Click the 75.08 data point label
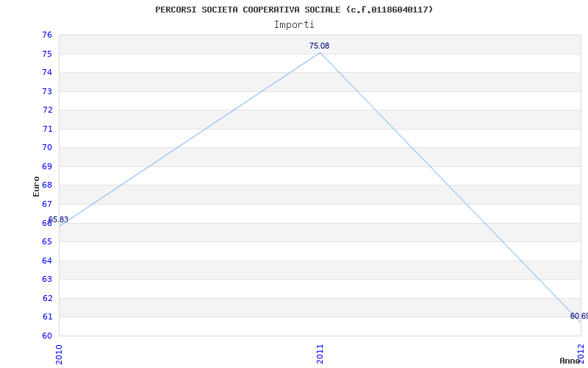This screenshot has height=368, width=588. [x=319, y=46]
